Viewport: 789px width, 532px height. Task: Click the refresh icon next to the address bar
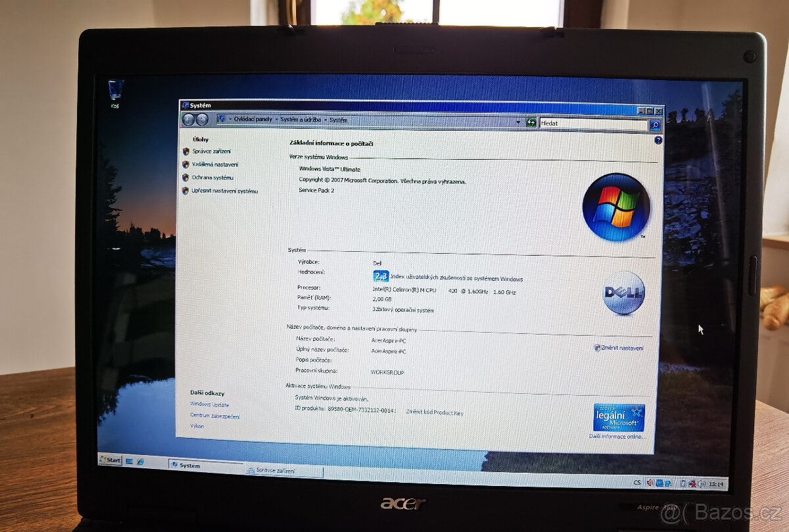(x=531, y=122)
